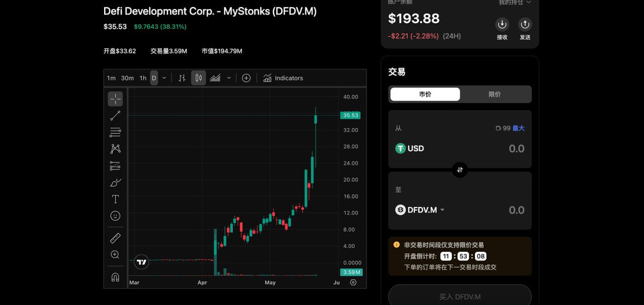Screen dimensions: 644x305
Task: Toggle the magnet snap mode
Action: point(115,277)
